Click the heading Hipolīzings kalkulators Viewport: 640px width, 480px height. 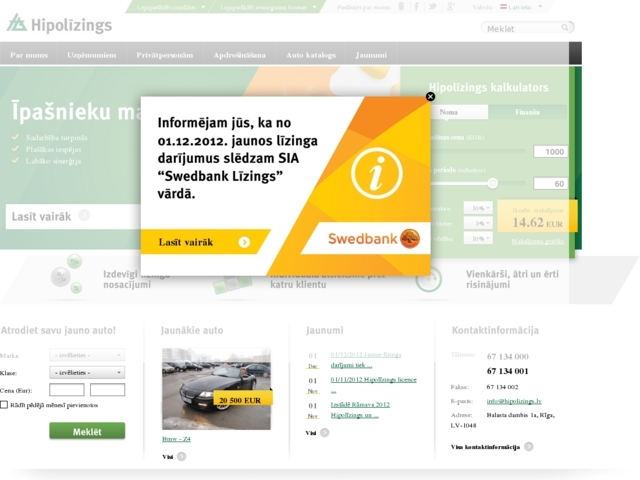[489, 87]
